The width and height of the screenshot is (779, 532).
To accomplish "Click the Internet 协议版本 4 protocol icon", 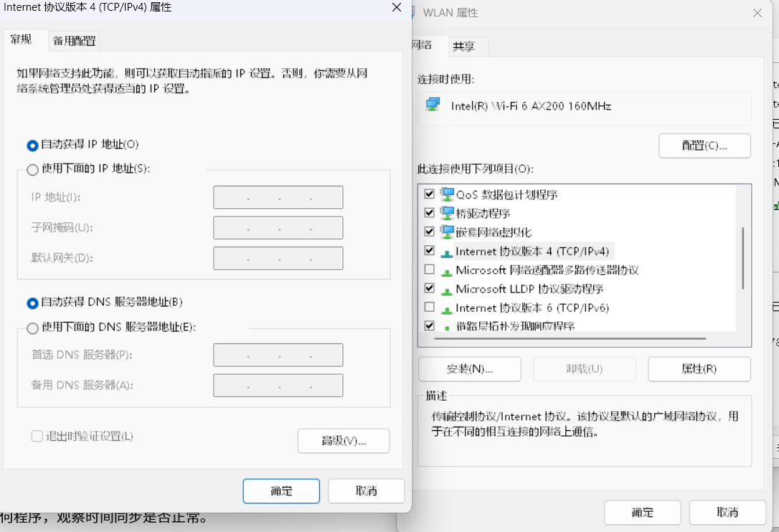I will [447, 253].
